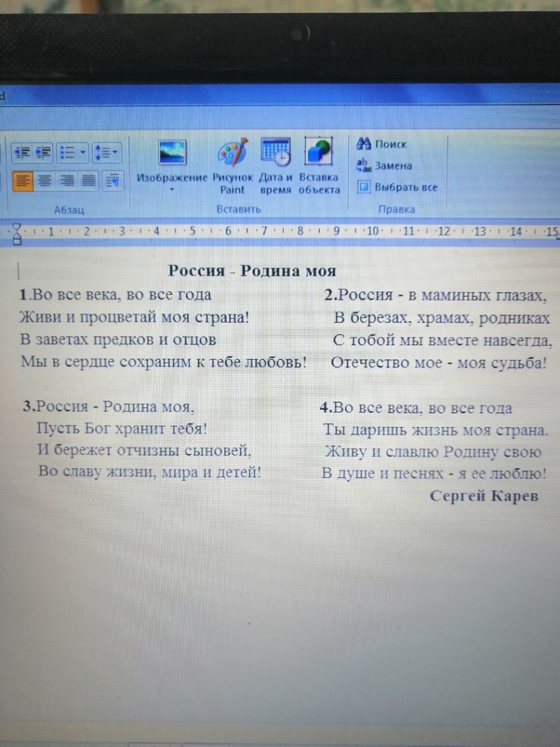The width and height of the screenshot is (560, 747).
Task: Open the Paragraph settings icon
Action: point(112,181)
